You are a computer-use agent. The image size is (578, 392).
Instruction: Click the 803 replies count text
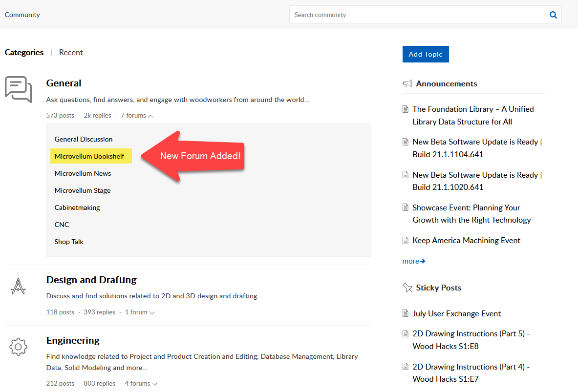[100, 384]
